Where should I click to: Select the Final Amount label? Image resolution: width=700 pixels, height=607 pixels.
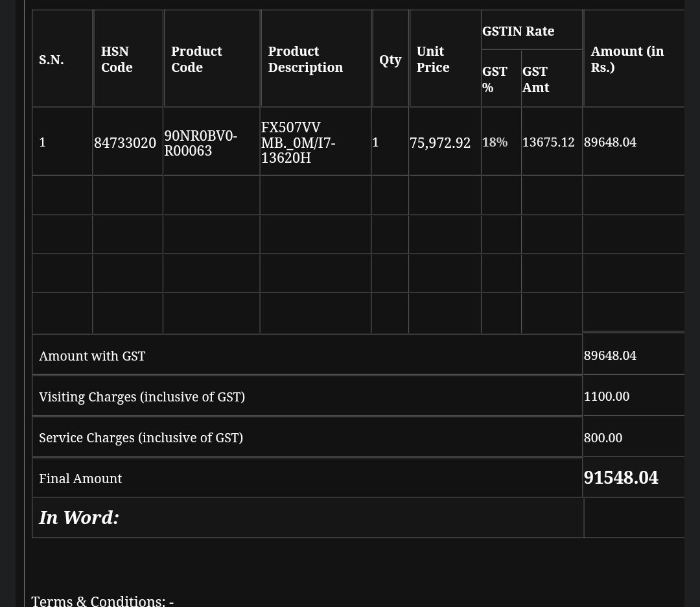[x=80, y=479]
